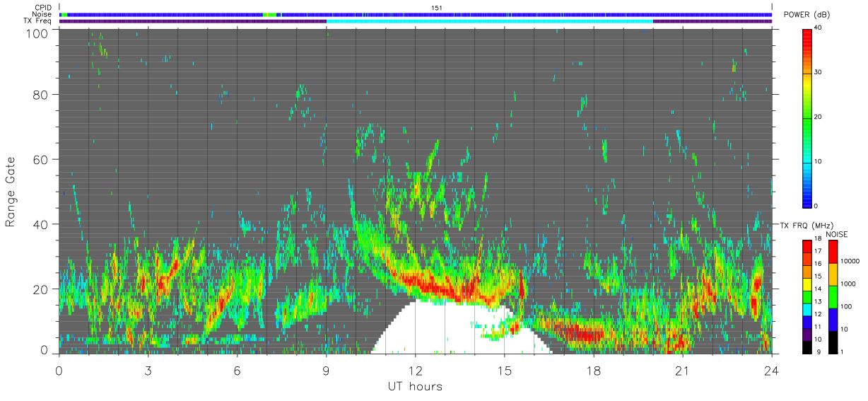Click the Noise row label at top
The image size is (868, 401).
pyautogui.click(x=42, y=14)
